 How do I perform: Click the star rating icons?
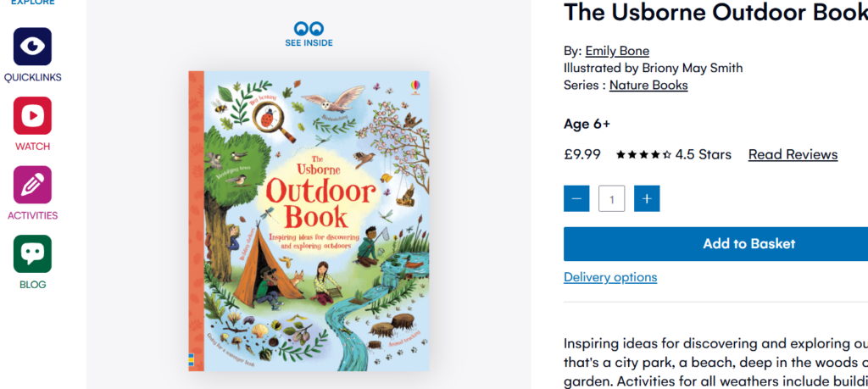643,154
